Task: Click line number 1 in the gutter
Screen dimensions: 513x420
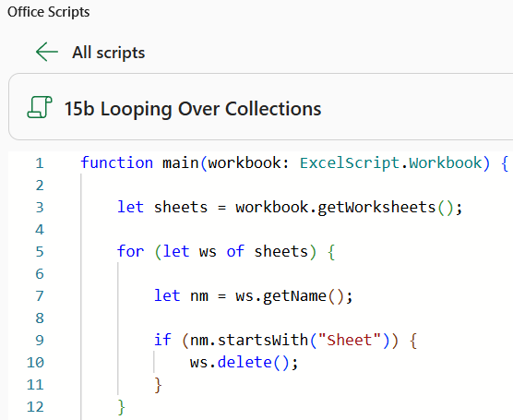Action: point(40,163)
